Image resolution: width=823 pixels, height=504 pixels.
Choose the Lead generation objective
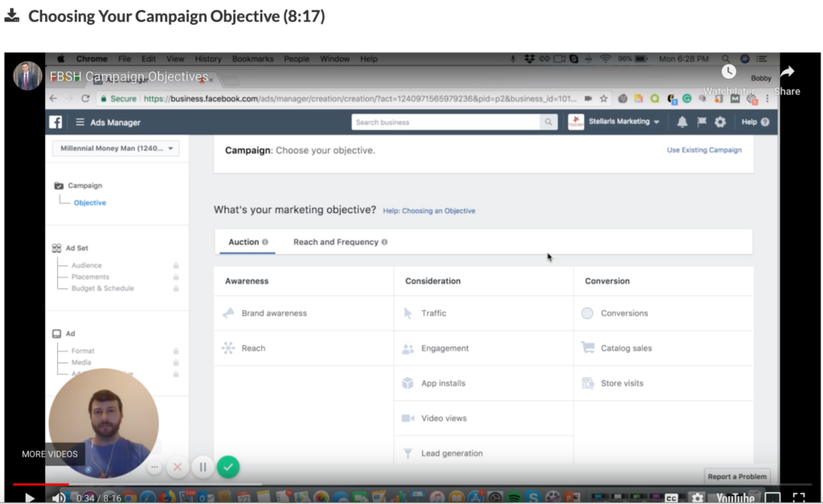483,453
